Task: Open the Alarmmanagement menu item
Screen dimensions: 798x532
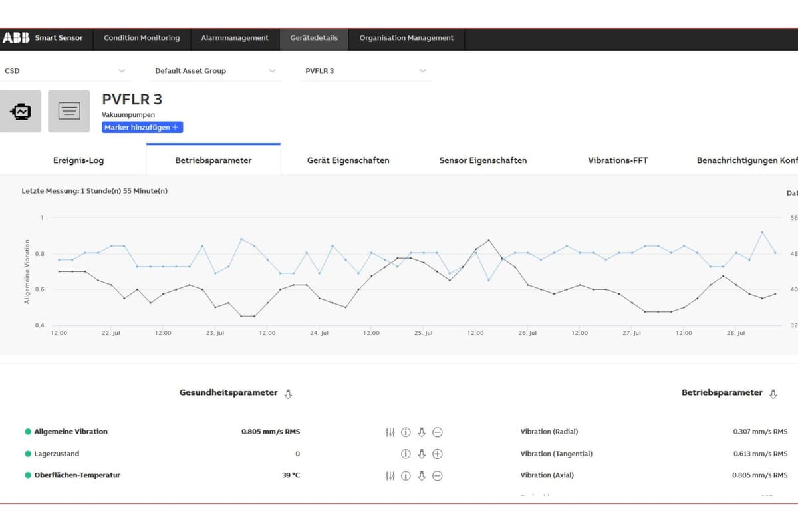Action: point(235,38)
